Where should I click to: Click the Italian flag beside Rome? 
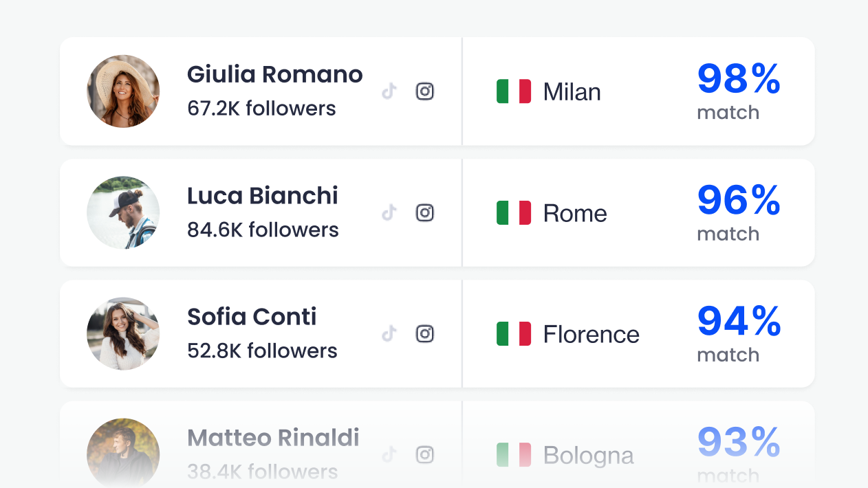(x=514, y=213)
